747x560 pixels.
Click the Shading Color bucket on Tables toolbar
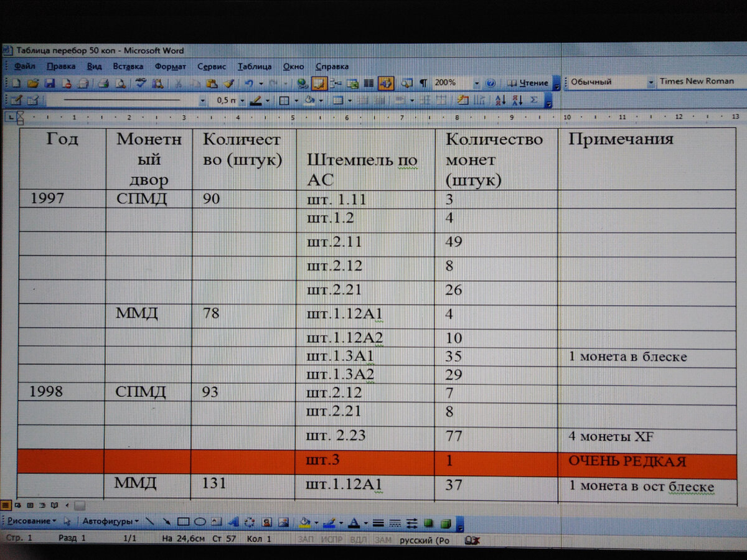point(309,100)
